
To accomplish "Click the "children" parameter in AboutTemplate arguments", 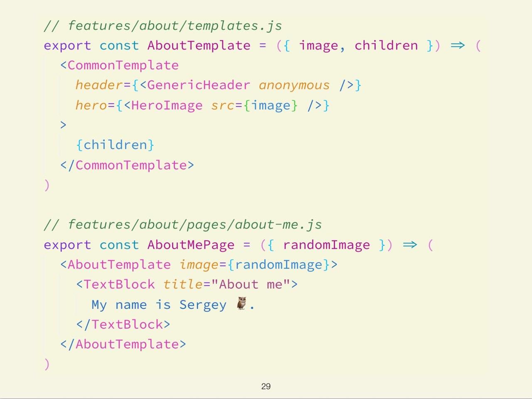I will [386, 45].
